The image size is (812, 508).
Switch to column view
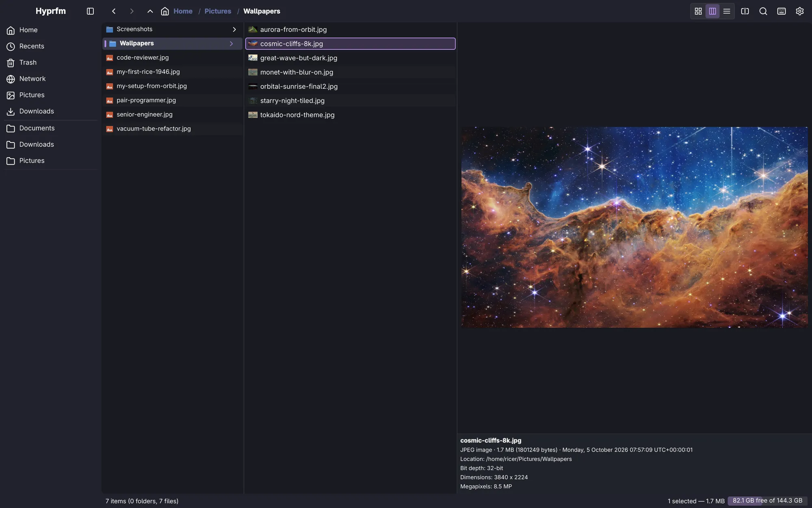[x=713, y=11]
